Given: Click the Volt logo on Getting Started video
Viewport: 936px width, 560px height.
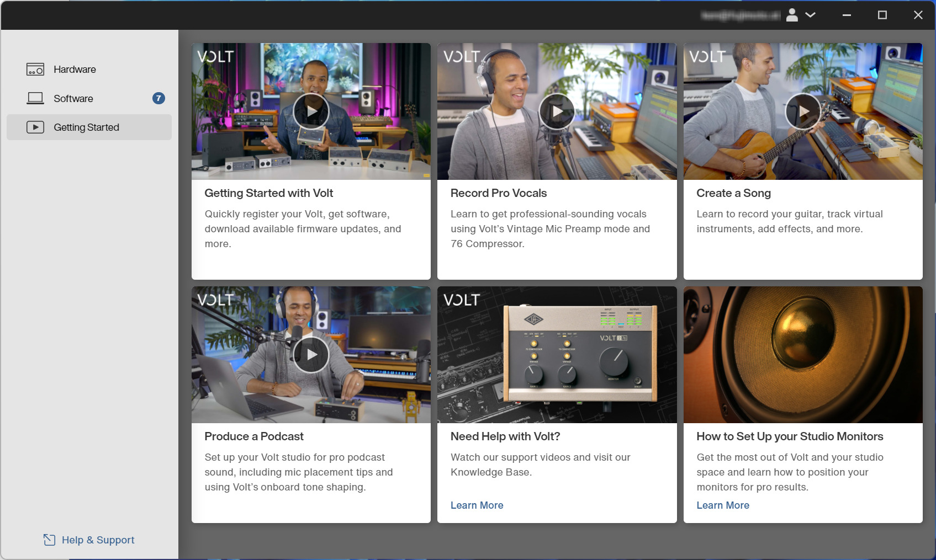Looking at the screenshot, I should coord(215,57).
